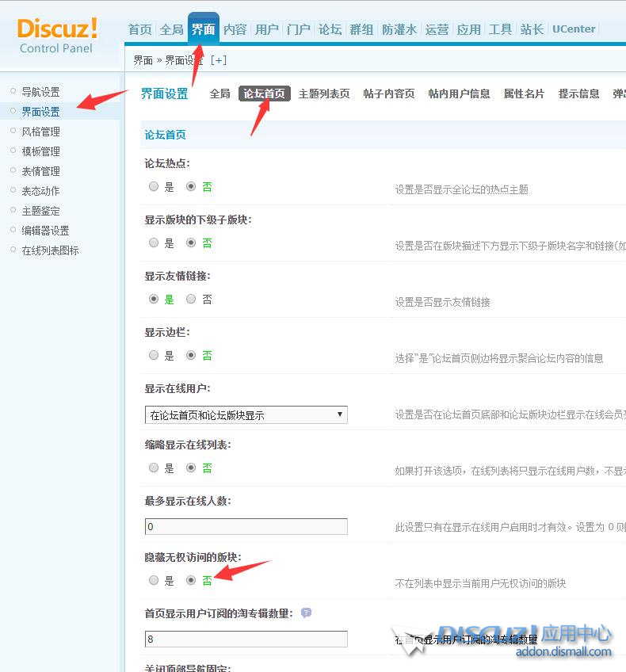Open 风格管理 in the sidebar

(x=40, y=132)
